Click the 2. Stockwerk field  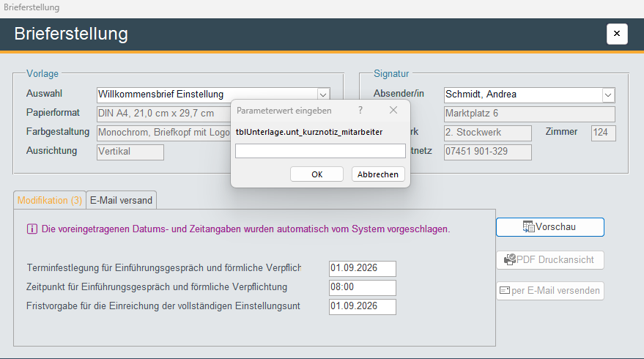[487, 133]
